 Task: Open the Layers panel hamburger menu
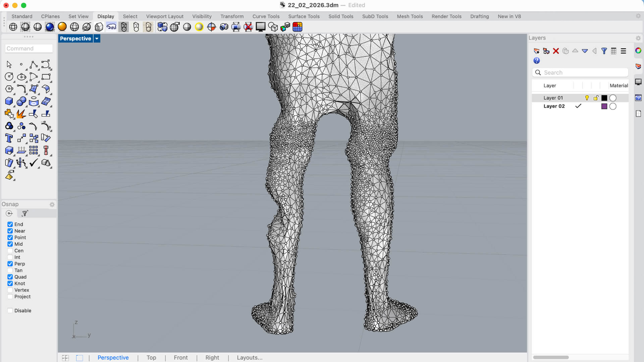point(623,51)
